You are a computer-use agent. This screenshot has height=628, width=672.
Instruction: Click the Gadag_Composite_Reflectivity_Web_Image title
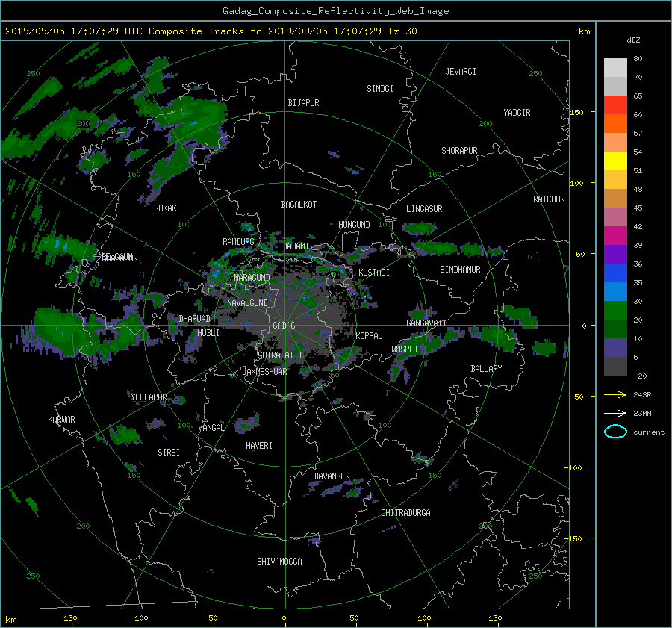[335, 11]
